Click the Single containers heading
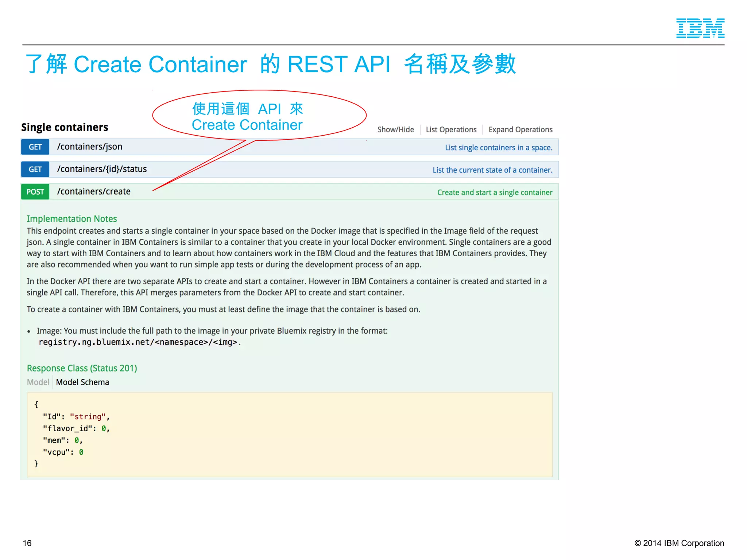Viewport: 747px width, 560px height. click(x=65, y=127)
